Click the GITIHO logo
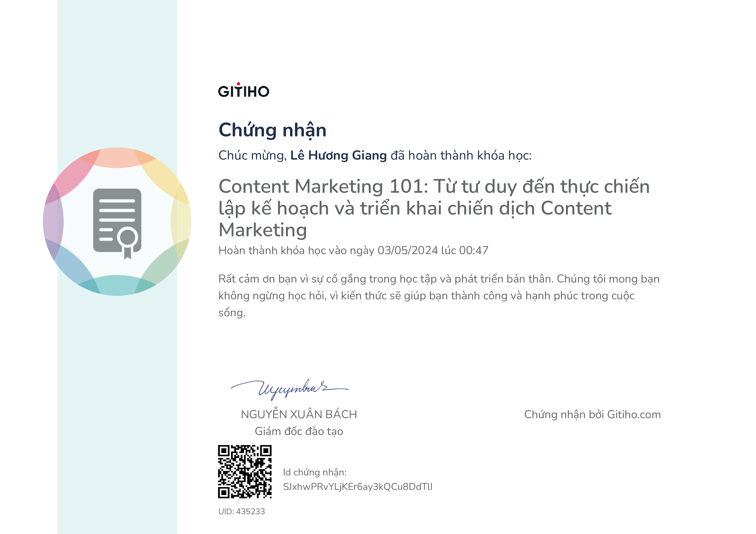 pos(244,91)
